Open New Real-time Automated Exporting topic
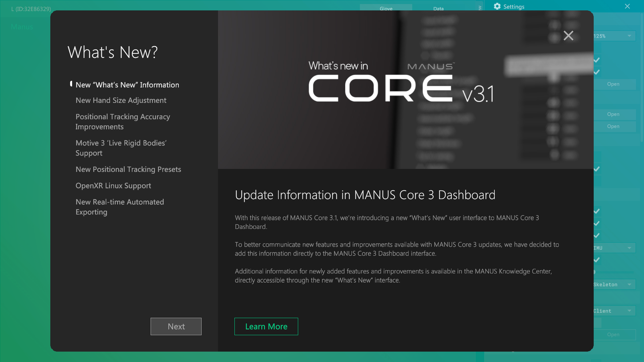 [120, 207]
